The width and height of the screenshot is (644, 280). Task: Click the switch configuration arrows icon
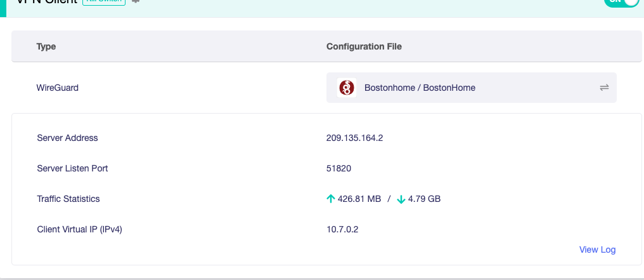(604, 88)
